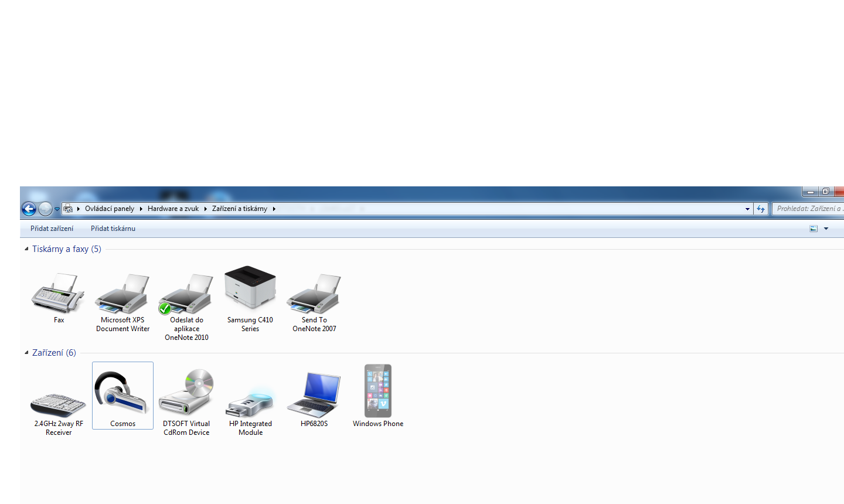
Task: Select the HP6820S laptop device
Action: [x=314, y=394]
